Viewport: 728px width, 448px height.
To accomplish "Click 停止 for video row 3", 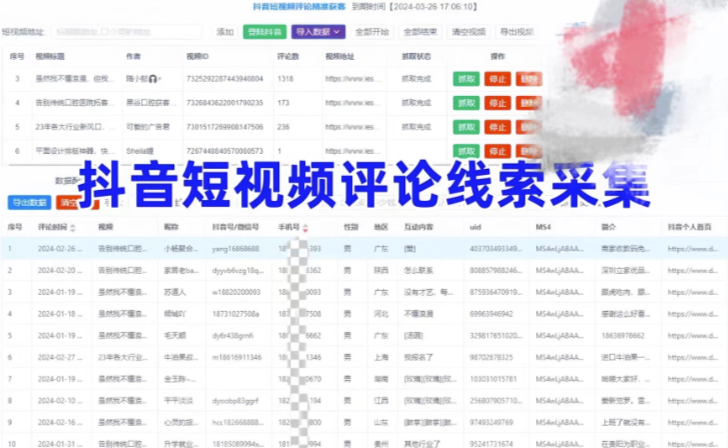I will [x=497, y=79].
